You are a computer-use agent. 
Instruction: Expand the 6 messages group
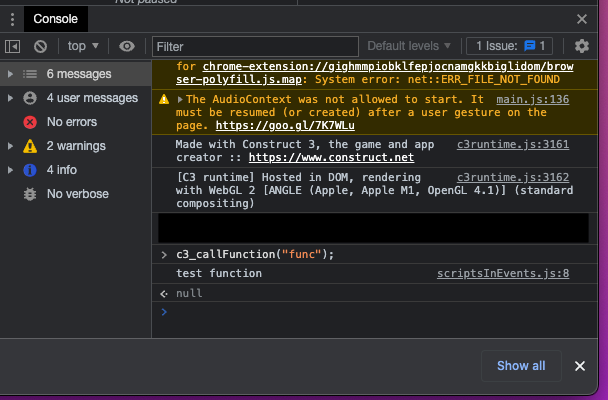click(x=10, y=74)
